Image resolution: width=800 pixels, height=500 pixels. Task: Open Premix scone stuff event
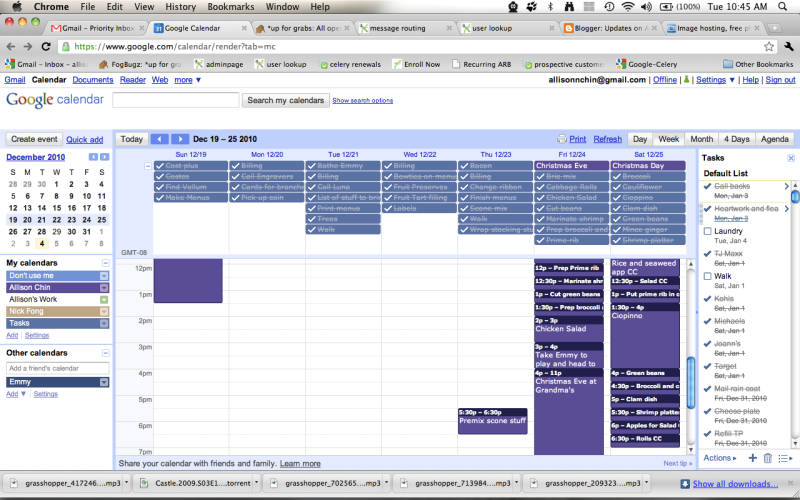492,421
